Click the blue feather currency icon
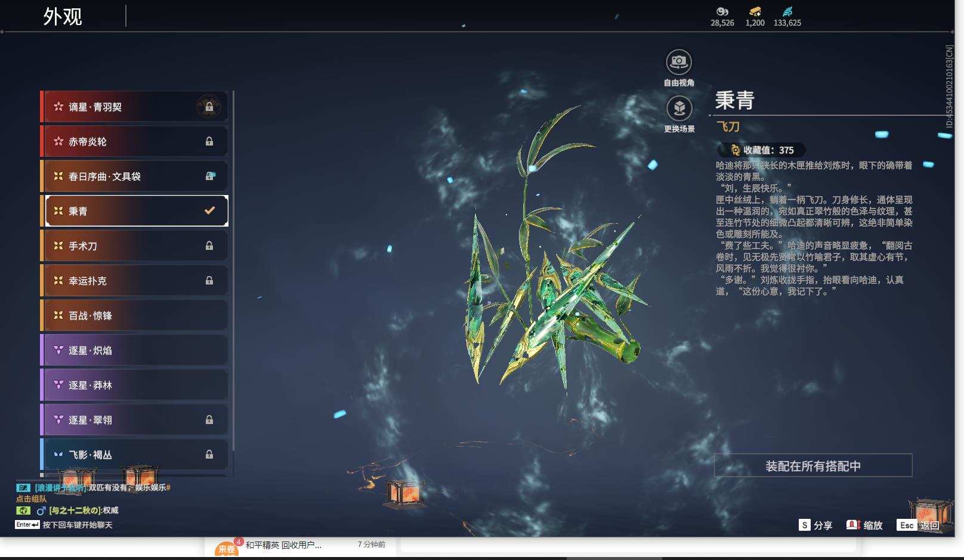The width and height of the screenshot is (964, 560). (x=787, y=11)
